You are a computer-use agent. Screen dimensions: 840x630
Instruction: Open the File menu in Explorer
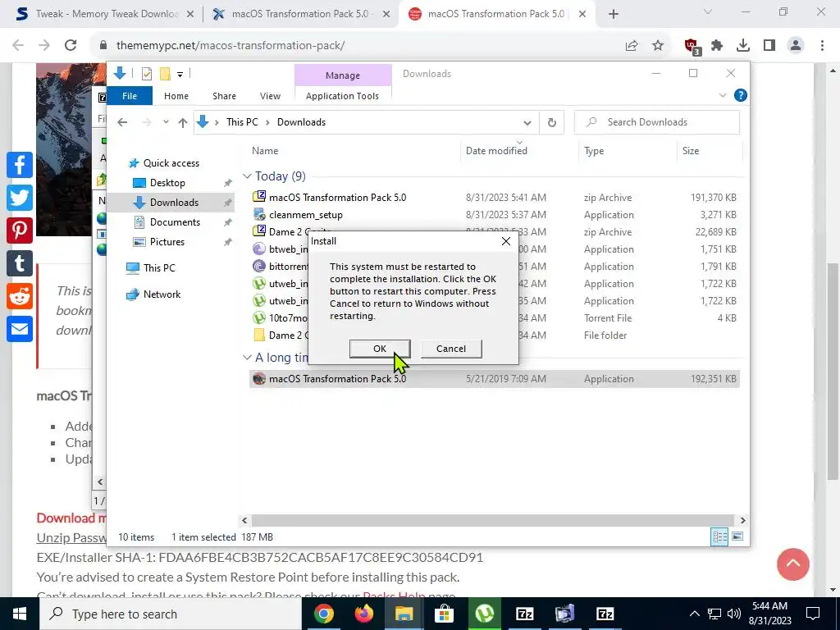click(130, 96)
